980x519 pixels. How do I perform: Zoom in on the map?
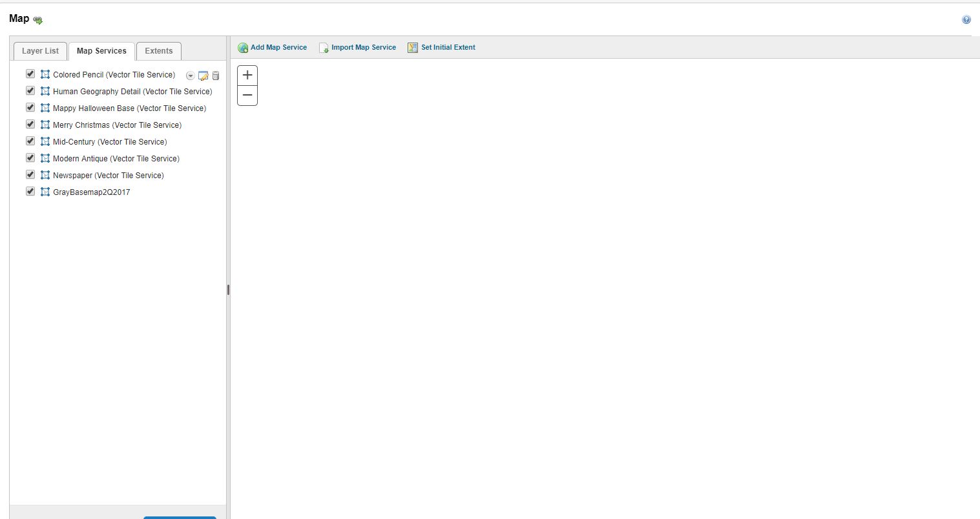point(247,75)
